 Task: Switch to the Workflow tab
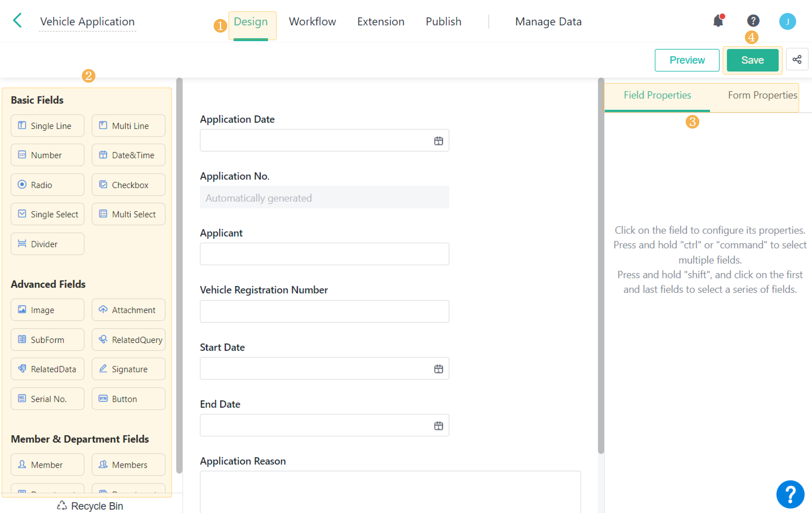312,22
